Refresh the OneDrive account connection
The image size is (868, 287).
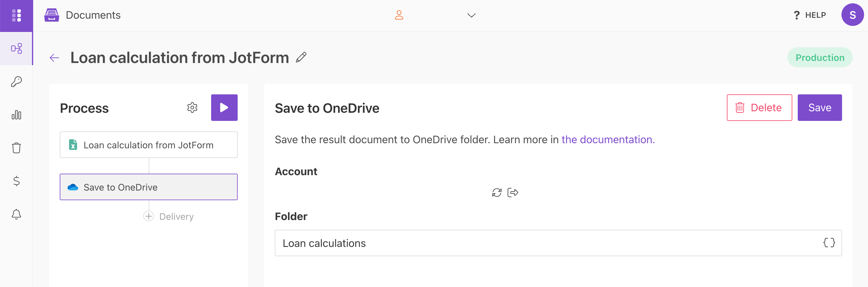pyautogui.click(x=497, y=193)
